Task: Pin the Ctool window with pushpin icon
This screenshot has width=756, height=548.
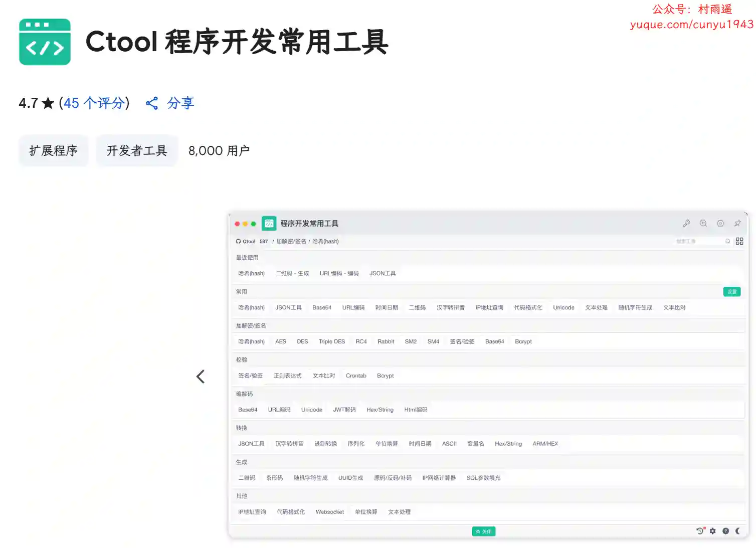Action: [737, 223]
